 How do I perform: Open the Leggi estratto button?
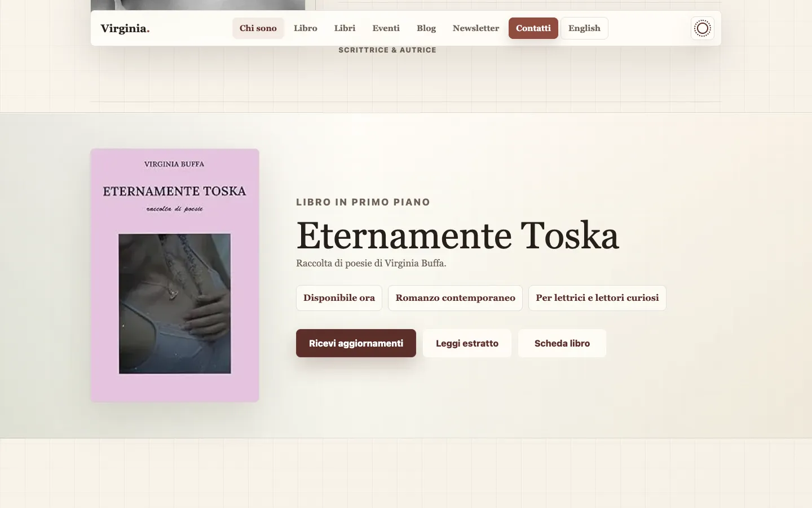click(x=467, y=343)
